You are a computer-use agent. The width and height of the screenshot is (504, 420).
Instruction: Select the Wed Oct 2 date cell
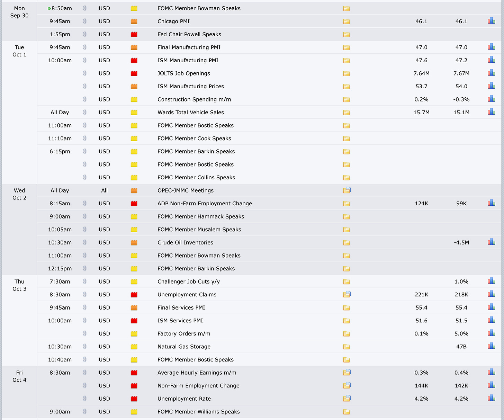pos(19,194)
